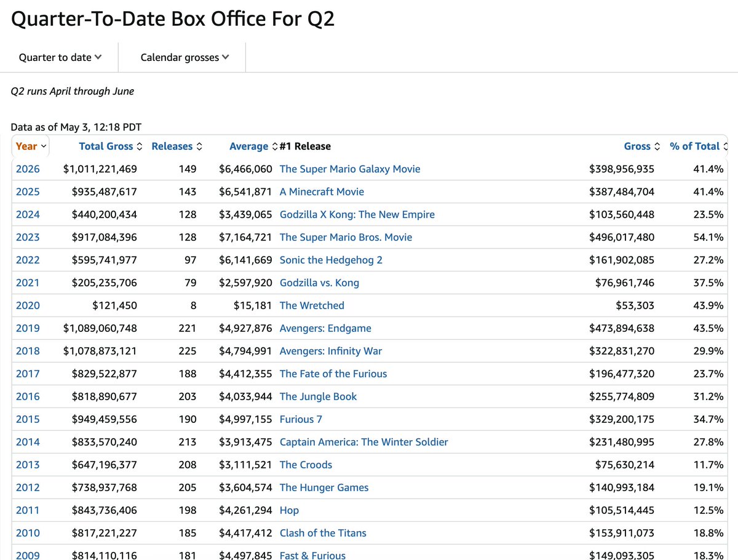Open Avengers: Infinity War link
Screen dimensions: 738x560
point(331,351)
